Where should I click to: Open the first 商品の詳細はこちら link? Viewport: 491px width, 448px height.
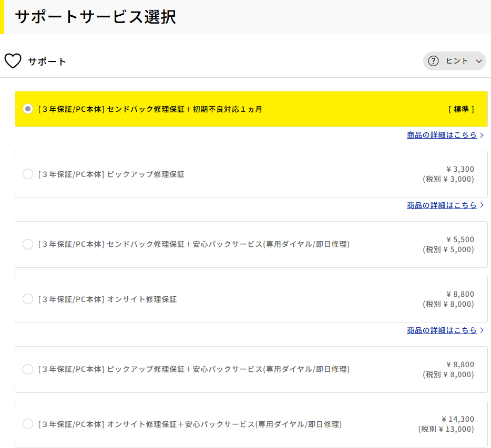pyautogui.click(x=442, y=135)
